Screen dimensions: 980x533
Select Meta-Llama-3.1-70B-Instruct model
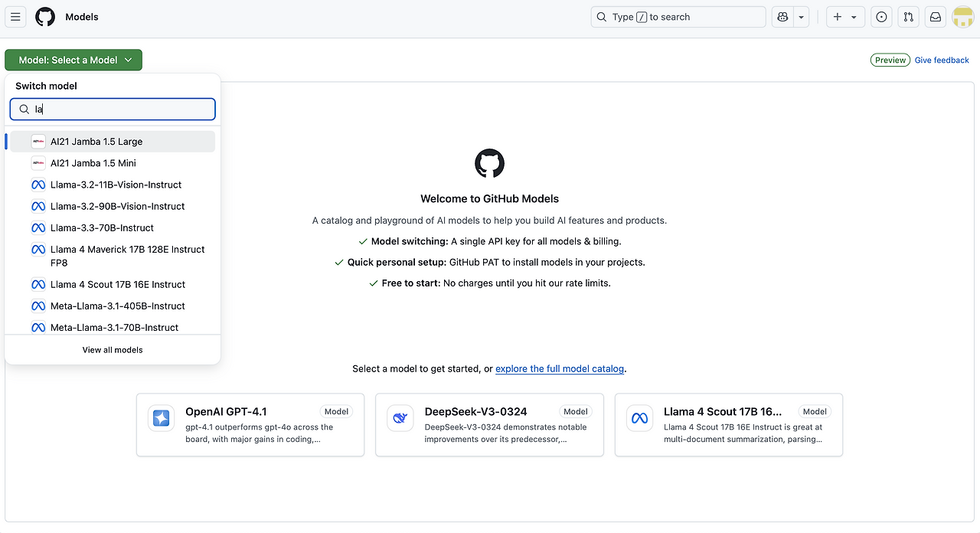coord(113,327)
